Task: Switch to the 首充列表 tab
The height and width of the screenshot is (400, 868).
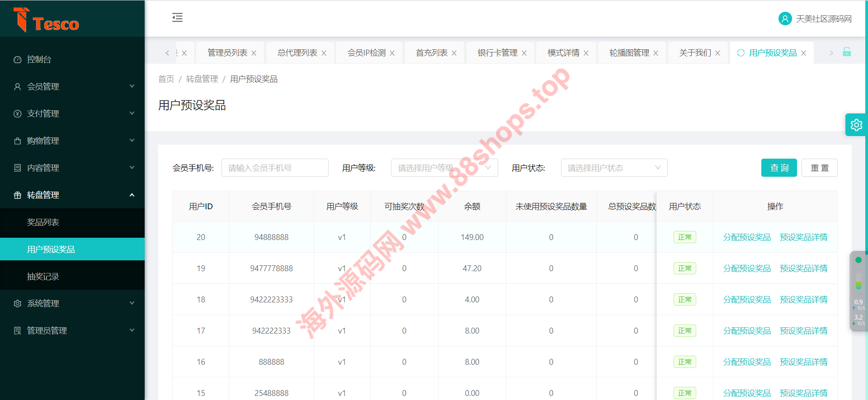Action: tap(431, 53)
